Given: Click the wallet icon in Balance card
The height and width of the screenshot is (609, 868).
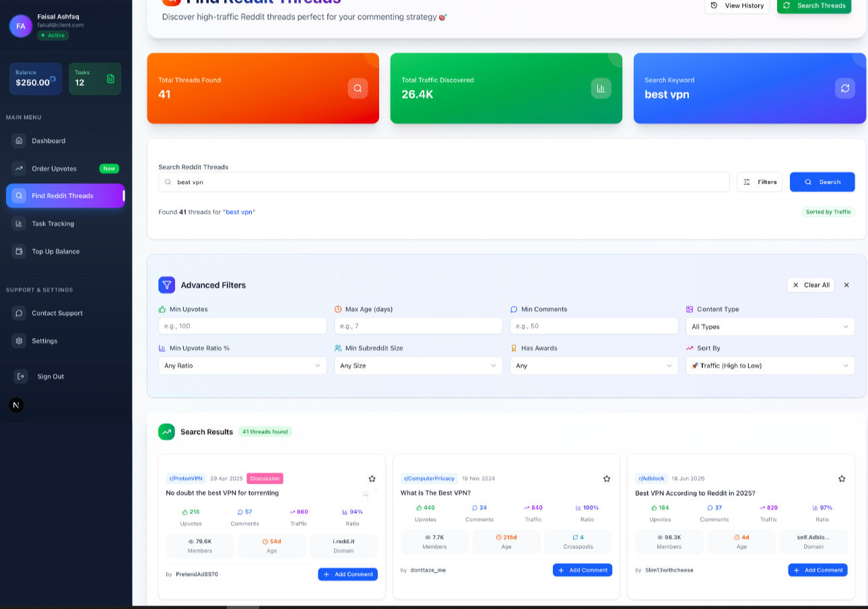Looking at the screenshot, I should (x=53, y=79).
